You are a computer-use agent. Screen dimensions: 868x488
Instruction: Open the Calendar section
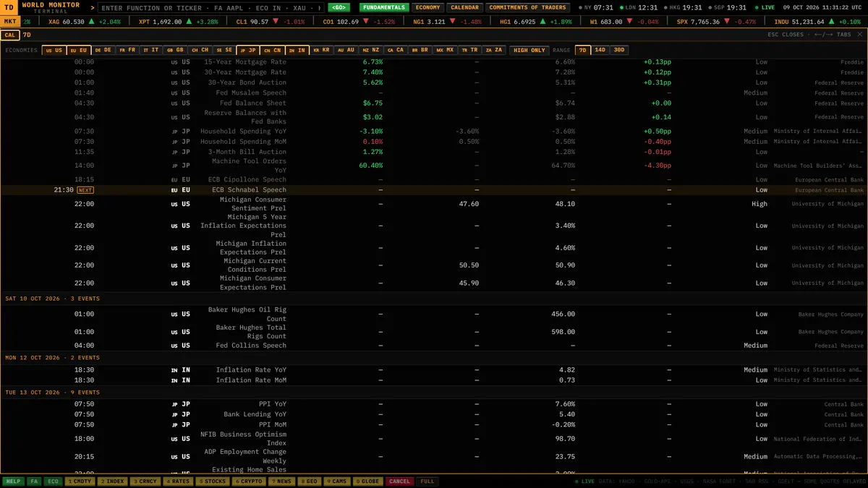[464, 8]
